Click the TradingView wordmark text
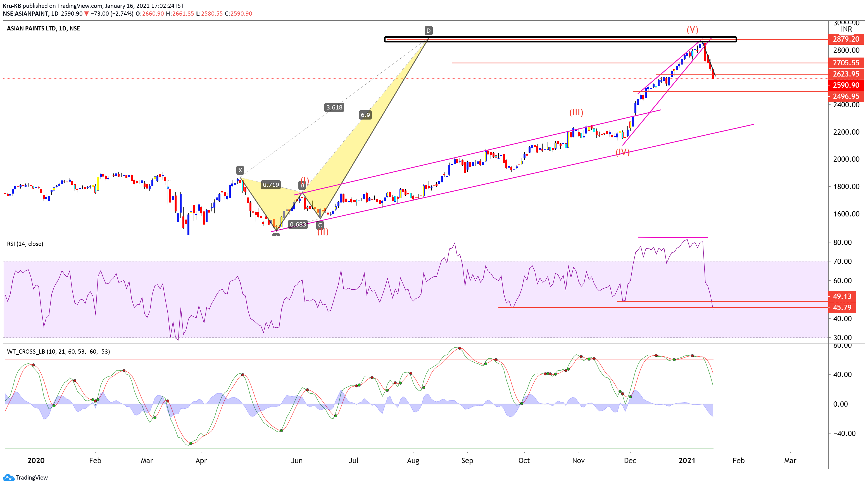The image size is (868, 486). pyautogui.click(x=32, y=478)
